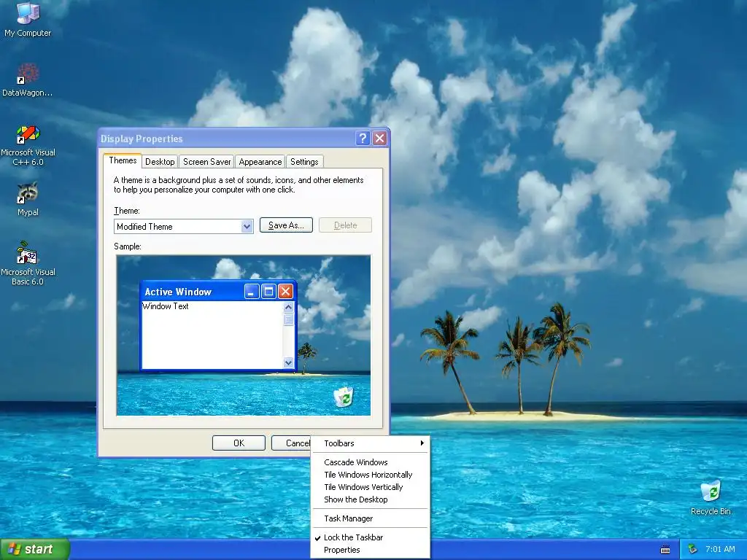Expand the Toolbars submenu
The width and height of the screenshot is (747, 560).
(370, 443)
